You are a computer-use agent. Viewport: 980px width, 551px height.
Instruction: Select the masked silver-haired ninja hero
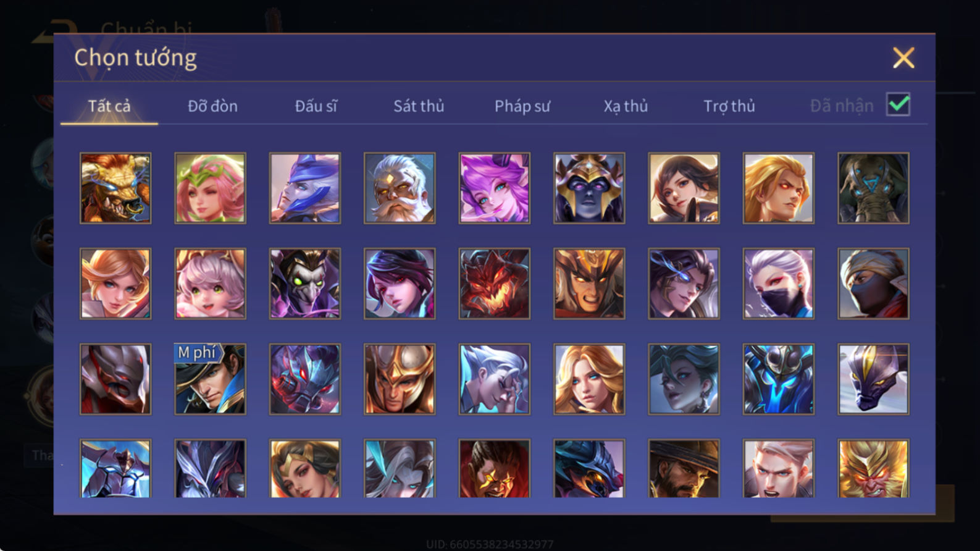779,284
